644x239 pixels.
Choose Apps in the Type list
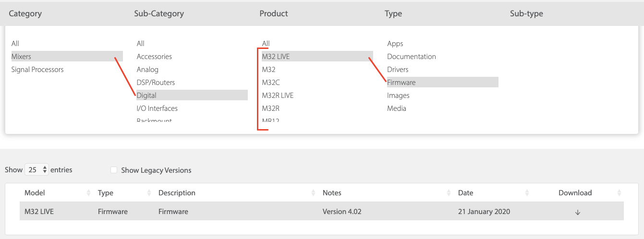coord(395,44)
